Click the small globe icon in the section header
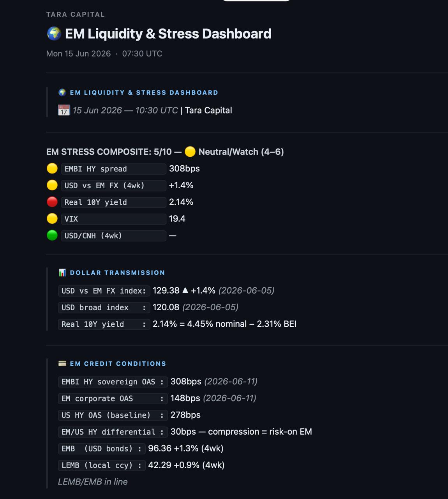 pyautogui.click(x=62, y=92)
